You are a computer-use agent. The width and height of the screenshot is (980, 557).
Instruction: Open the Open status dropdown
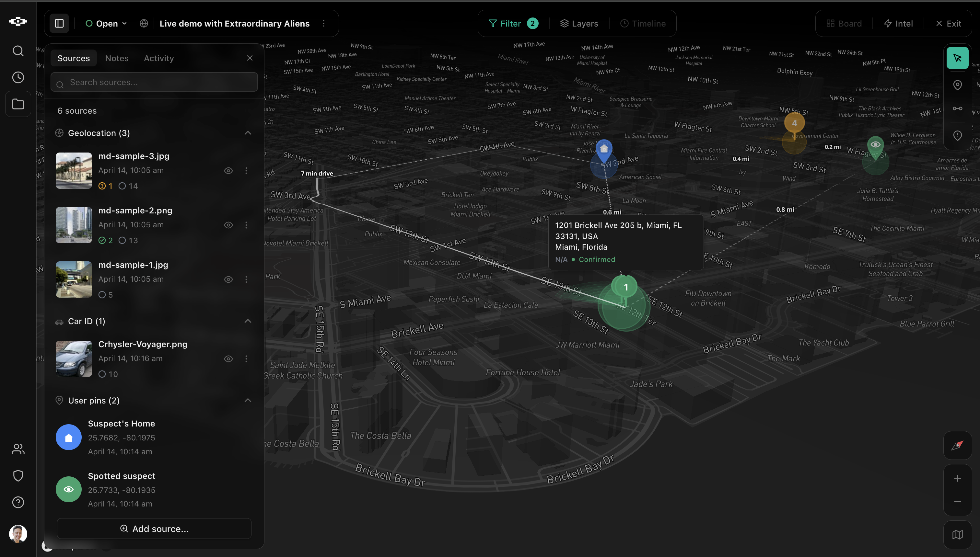[x=106, y=23]
